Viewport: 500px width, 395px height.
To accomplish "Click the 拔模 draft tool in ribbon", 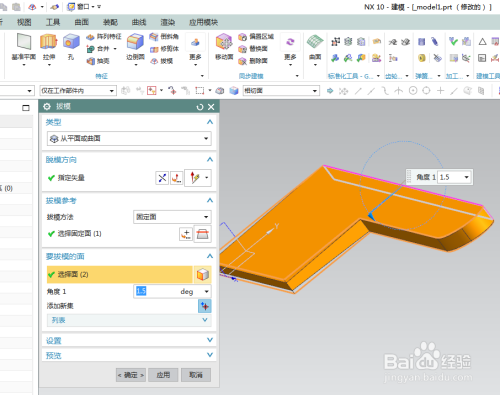I will pyautogui.click(x=162, y=61).
